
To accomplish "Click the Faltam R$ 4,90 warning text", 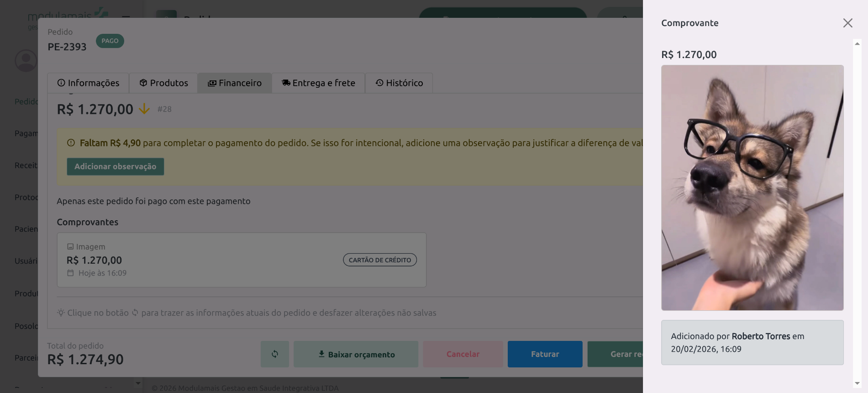I will pyautogui.click(x=110, y=143).
